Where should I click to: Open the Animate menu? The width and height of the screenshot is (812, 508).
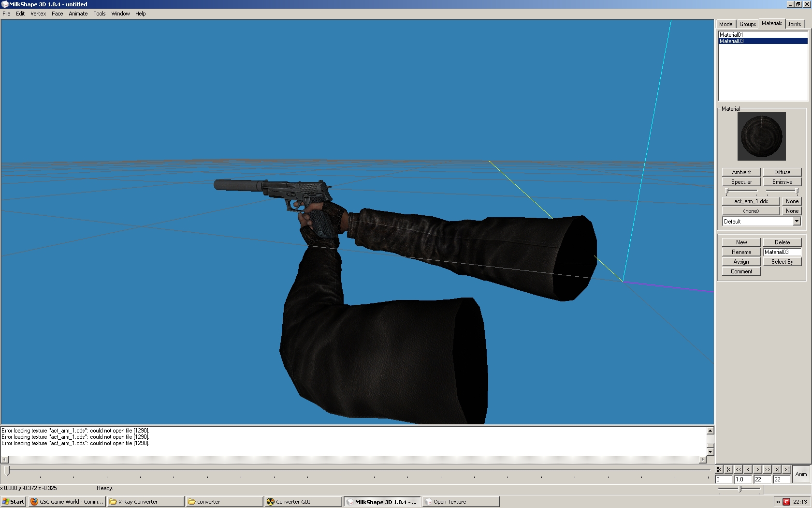pyautogui.click(x=78, y=14)
